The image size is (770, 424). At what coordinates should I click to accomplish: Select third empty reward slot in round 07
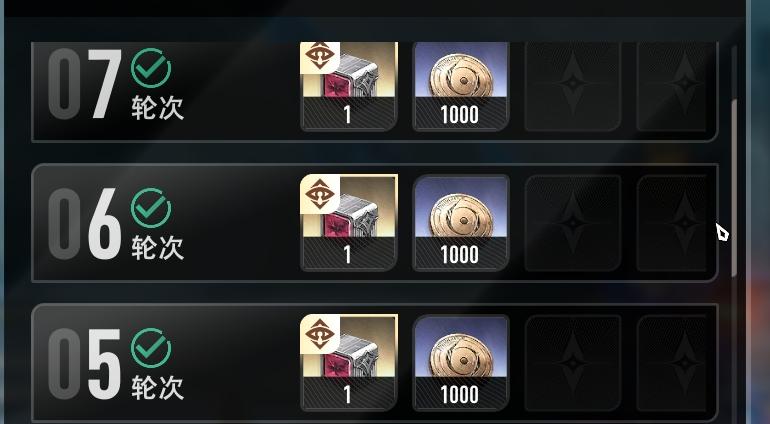coord(573,86)
